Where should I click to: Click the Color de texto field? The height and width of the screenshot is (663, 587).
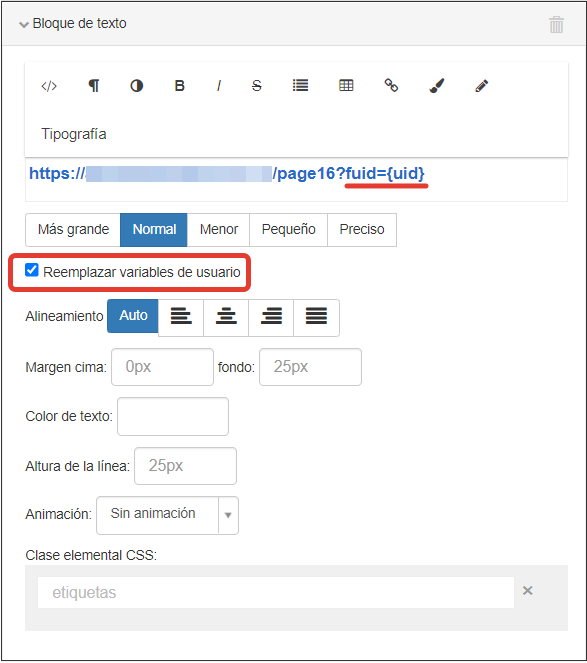pyautogui.click(x=173, y=416)
